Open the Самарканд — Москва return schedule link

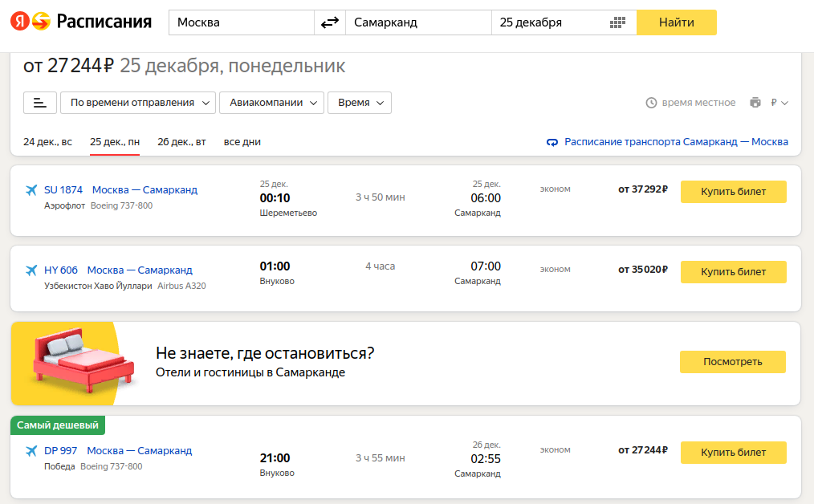pyautogui.click(x=675, y=142)
